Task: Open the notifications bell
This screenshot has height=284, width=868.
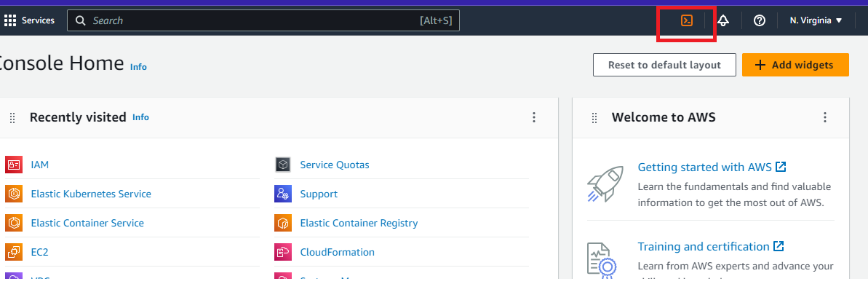Action: click(723, 20)
